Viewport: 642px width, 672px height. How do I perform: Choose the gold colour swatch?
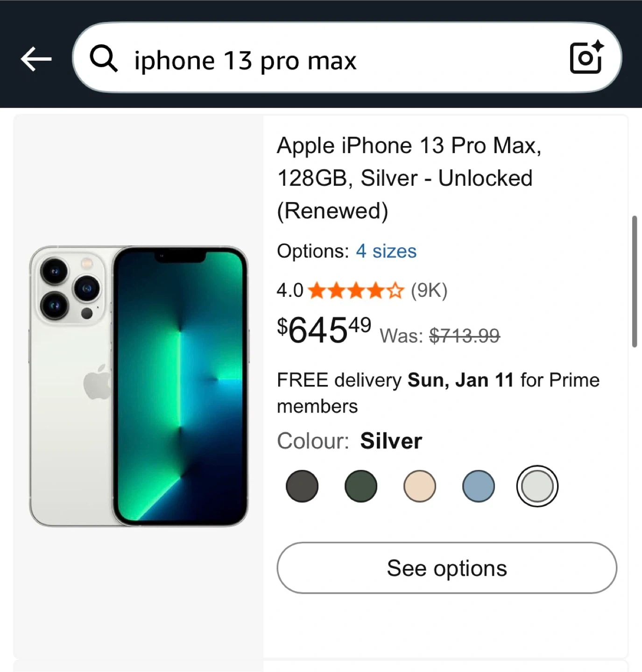[420, 486]
